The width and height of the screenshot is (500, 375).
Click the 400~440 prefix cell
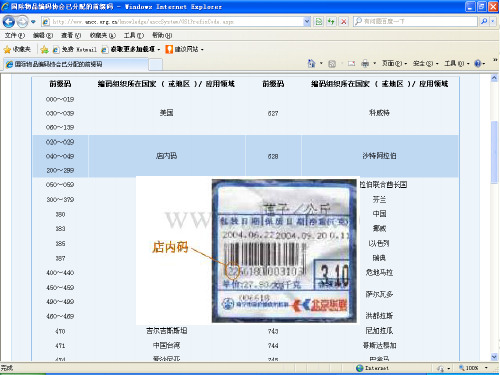coord(60,273)
